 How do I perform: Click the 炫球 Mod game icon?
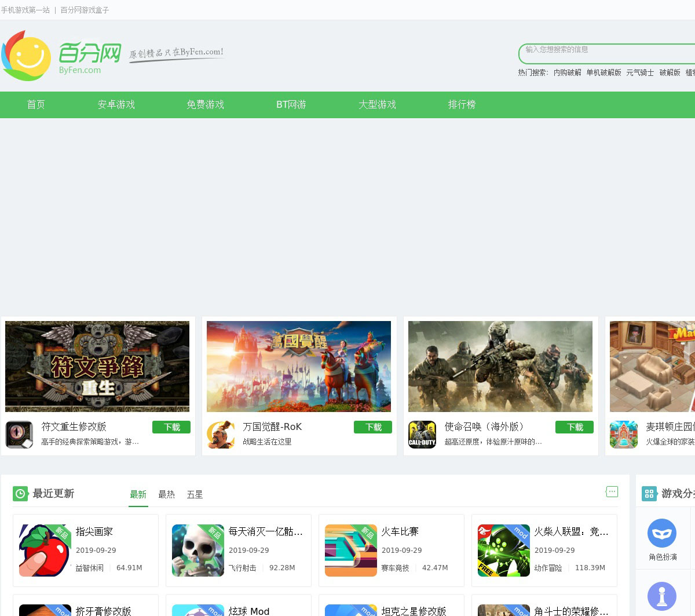coord(198,610)
